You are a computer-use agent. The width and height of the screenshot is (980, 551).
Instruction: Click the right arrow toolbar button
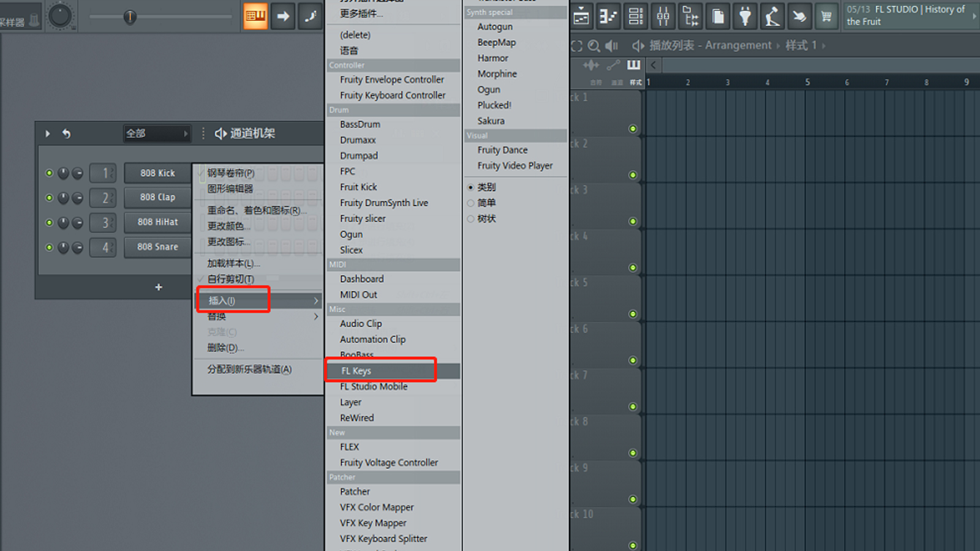(x=283, y=16)
